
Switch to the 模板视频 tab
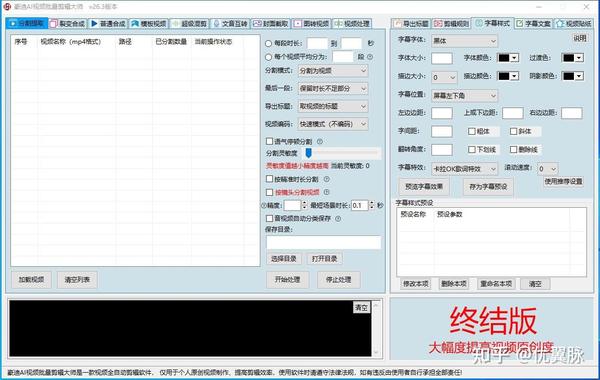[149, 24]
